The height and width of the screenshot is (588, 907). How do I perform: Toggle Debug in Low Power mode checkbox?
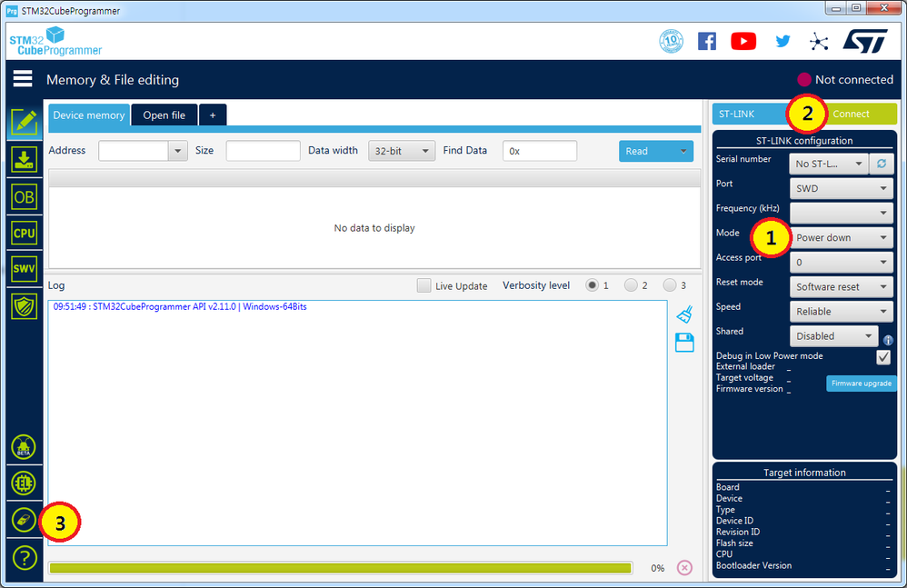tap(883, 357)
